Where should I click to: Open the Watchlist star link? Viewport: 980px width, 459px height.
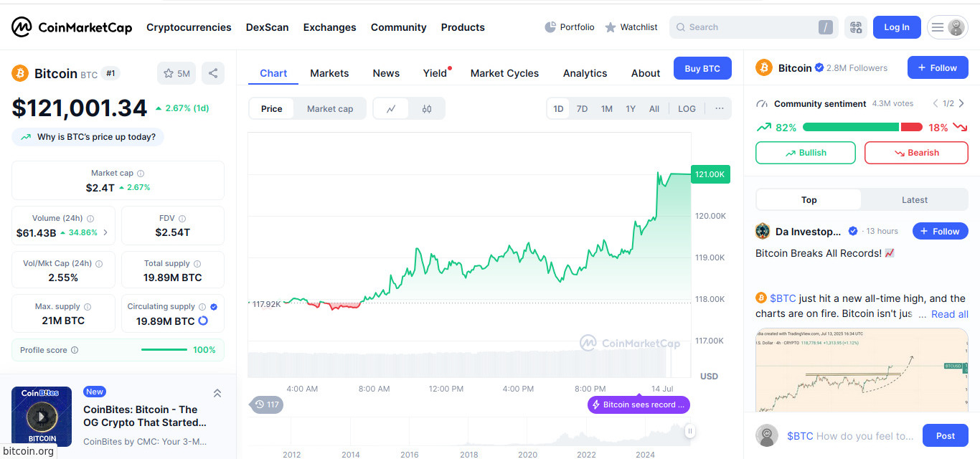click(x=631, y=27)
